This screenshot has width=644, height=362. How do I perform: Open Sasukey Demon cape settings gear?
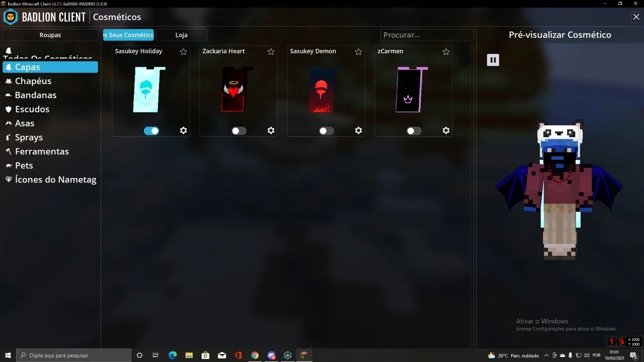(359, 131)
